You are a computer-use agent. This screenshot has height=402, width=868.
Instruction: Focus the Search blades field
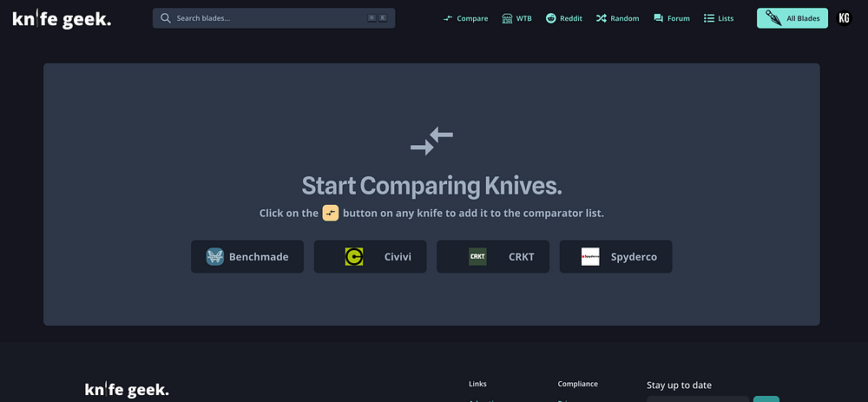pos(274,18)
